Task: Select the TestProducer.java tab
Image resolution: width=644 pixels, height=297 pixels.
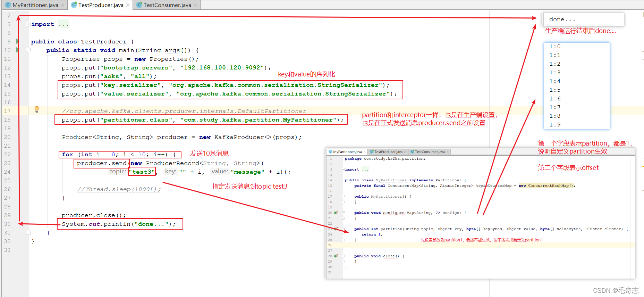Action: [100, 5]
